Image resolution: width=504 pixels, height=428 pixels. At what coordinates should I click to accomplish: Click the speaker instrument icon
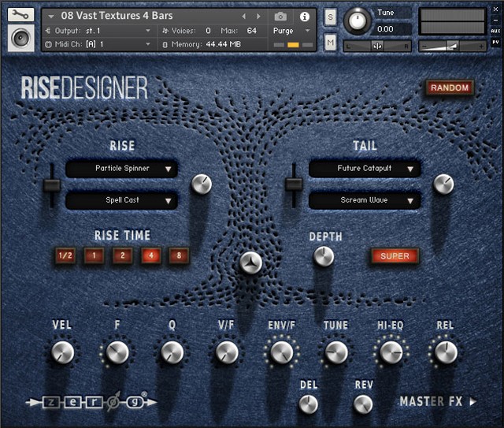[x=20, y=39]
